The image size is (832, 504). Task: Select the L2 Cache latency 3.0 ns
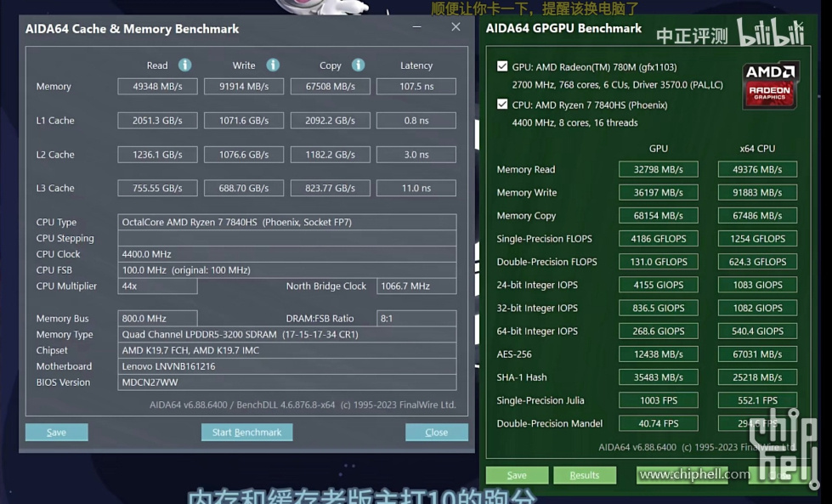coord(416,155)
